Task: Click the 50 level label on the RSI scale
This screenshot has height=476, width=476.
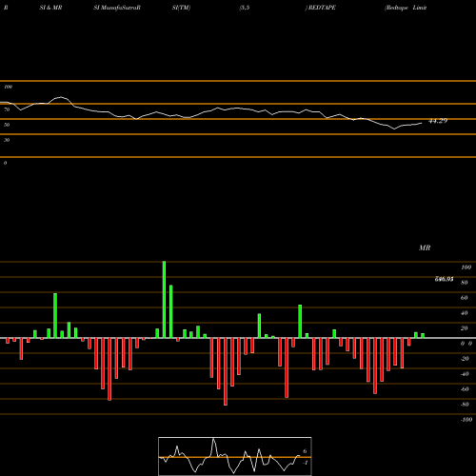Action: tap(7, 125)
